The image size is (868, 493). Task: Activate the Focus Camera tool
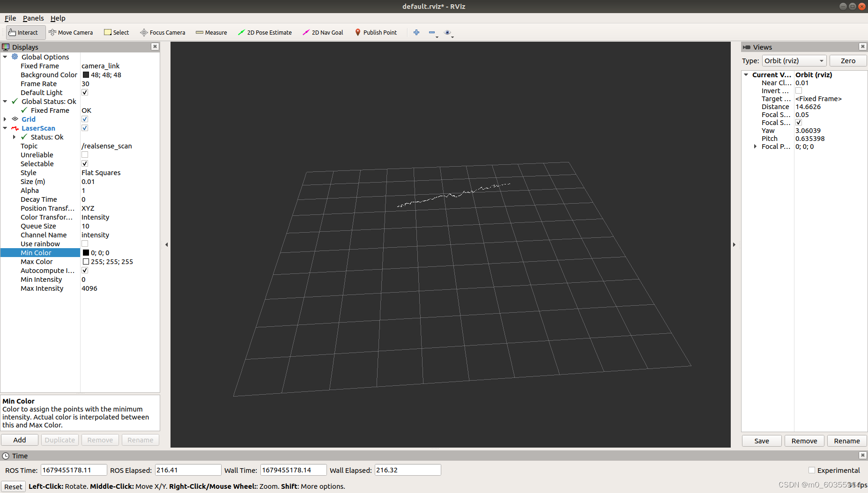(x=163, y=32)
